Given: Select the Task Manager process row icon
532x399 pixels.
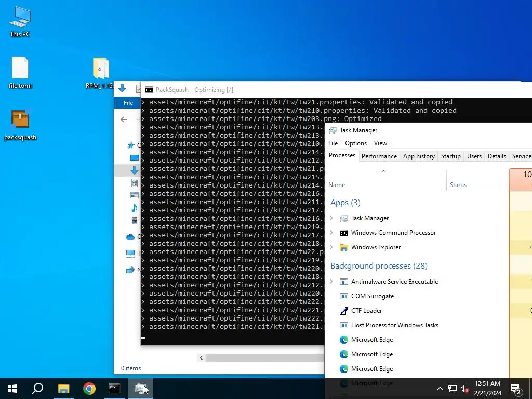Looking at the screenshot, I should click(344, 219).
